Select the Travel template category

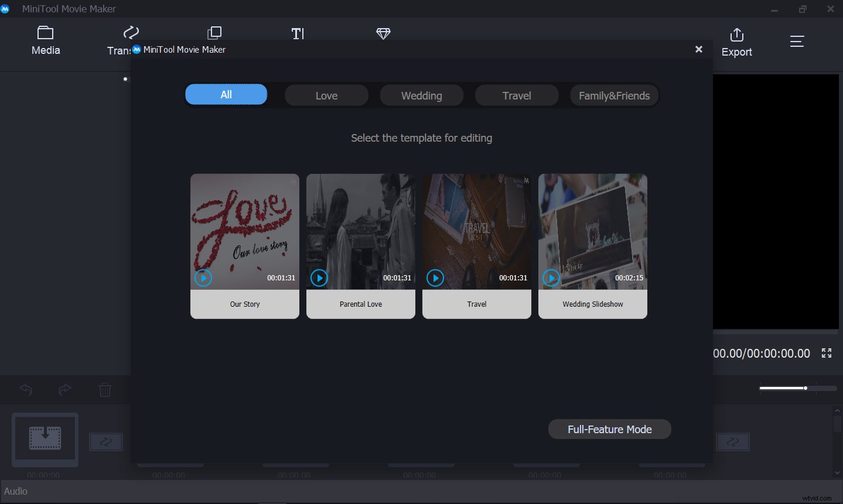pyautogui.click(x=516, y=95)
